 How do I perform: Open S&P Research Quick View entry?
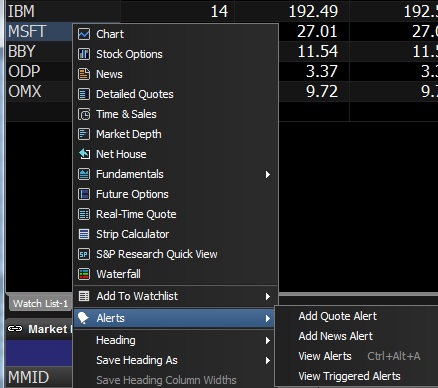click(x=176, y=254)
